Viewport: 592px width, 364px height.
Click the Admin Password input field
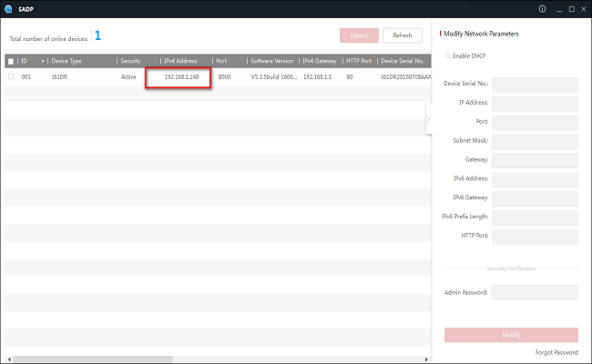click(535, 293)
